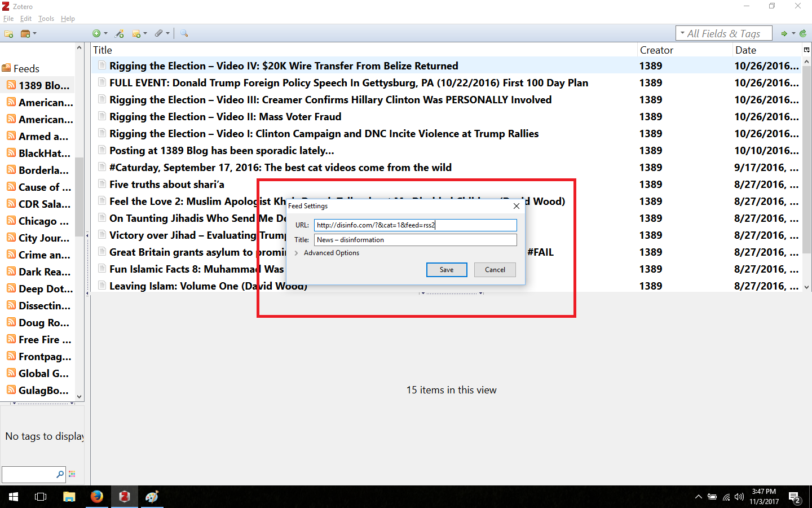Open the Help menu

pos(68,19)
